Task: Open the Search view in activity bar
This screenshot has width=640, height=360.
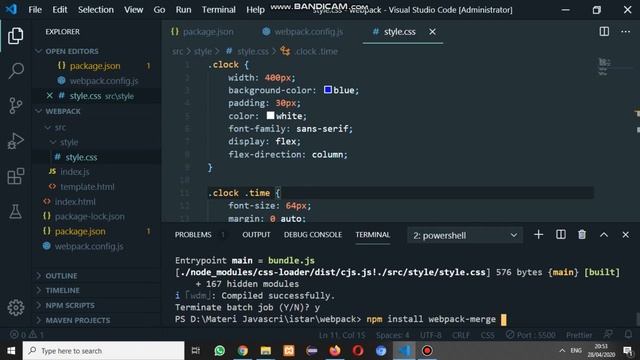Action: (x=16, y=71)
